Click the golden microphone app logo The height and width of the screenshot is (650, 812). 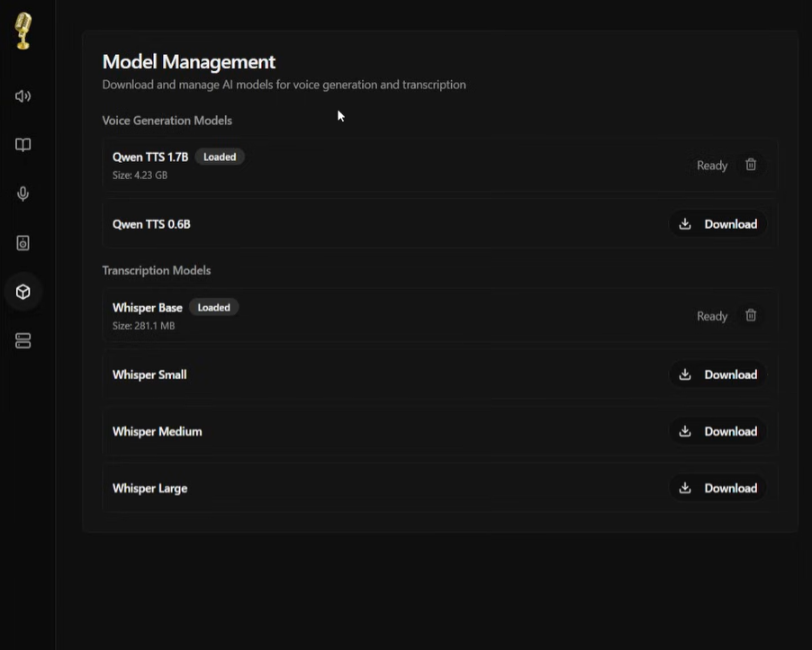(23, 31)
